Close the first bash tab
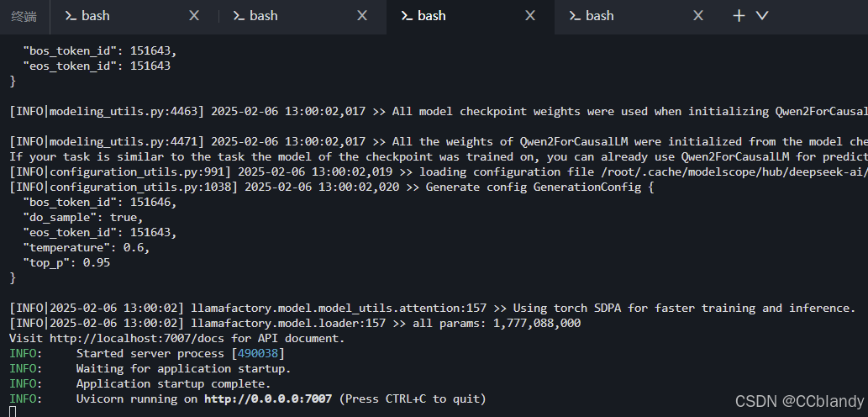The width and height of the screenshot is (868, 417). pos(194,16)
